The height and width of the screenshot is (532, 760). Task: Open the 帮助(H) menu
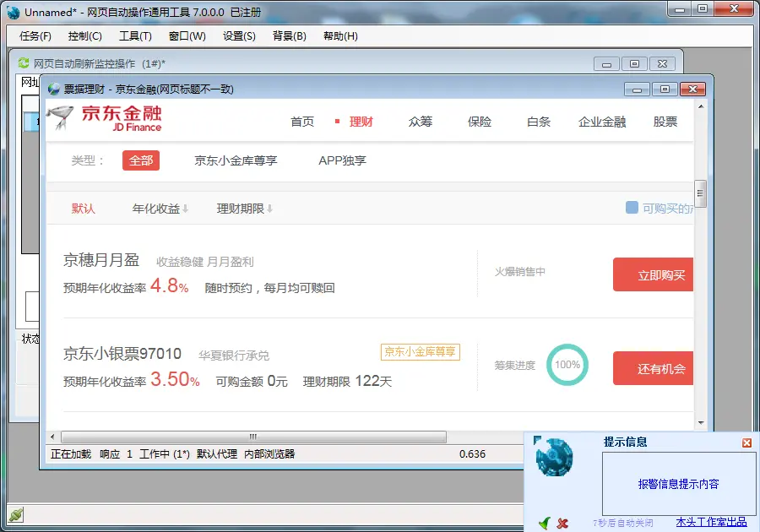tap(340, 36)
